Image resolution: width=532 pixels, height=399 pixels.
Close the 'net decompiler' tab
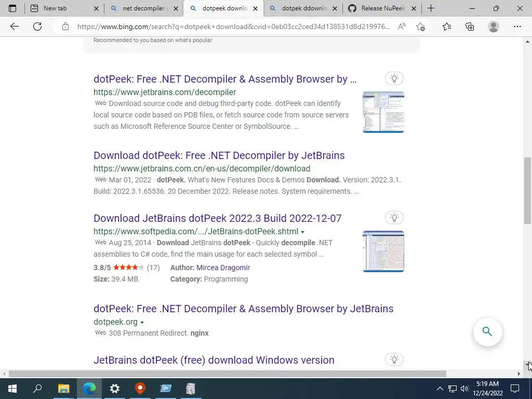click(176, 9)
